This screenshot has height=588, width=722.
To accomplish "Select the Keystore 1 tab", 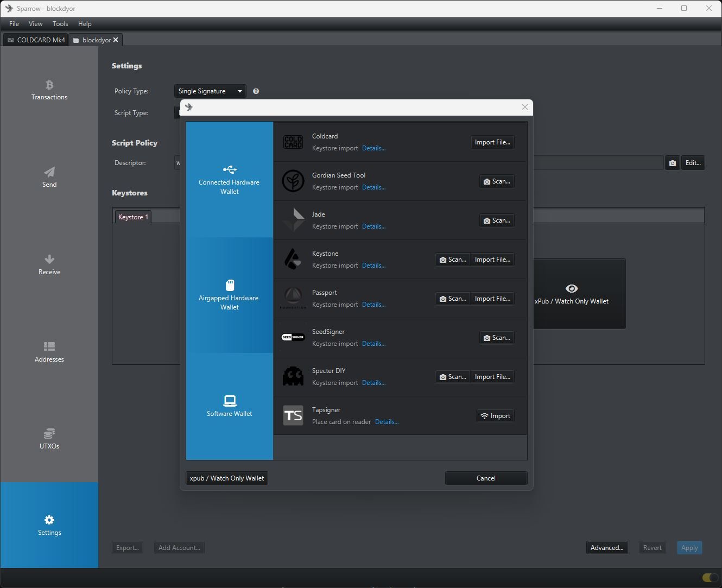I will 133,217.
